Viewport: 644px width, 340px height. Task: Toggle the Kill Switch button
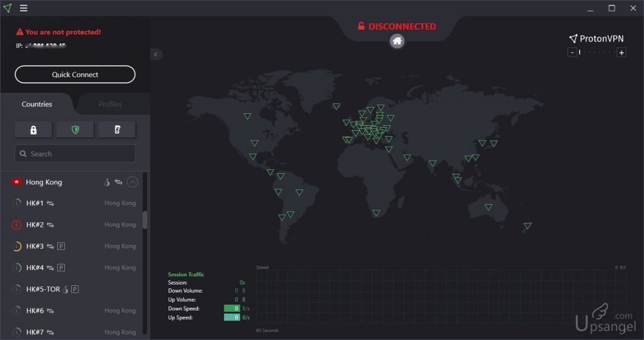click(x=117, y=130)
